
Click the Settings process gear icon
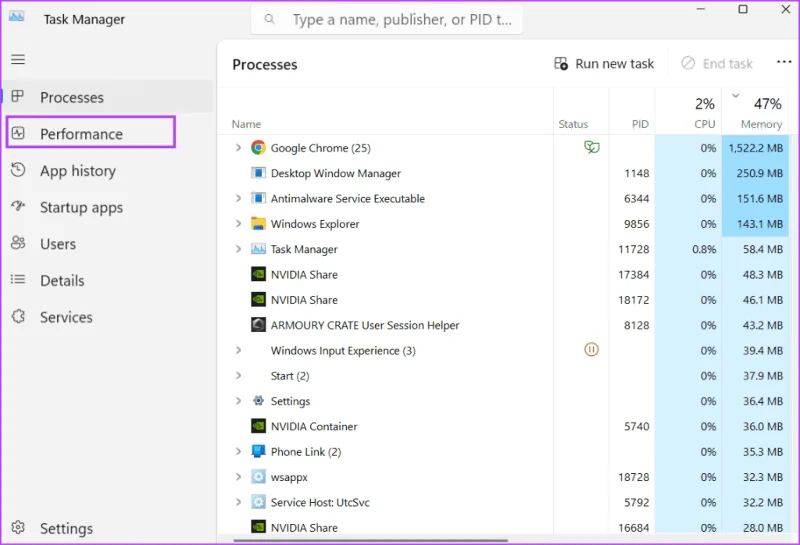pyautogui.click(x=258, y=401)
